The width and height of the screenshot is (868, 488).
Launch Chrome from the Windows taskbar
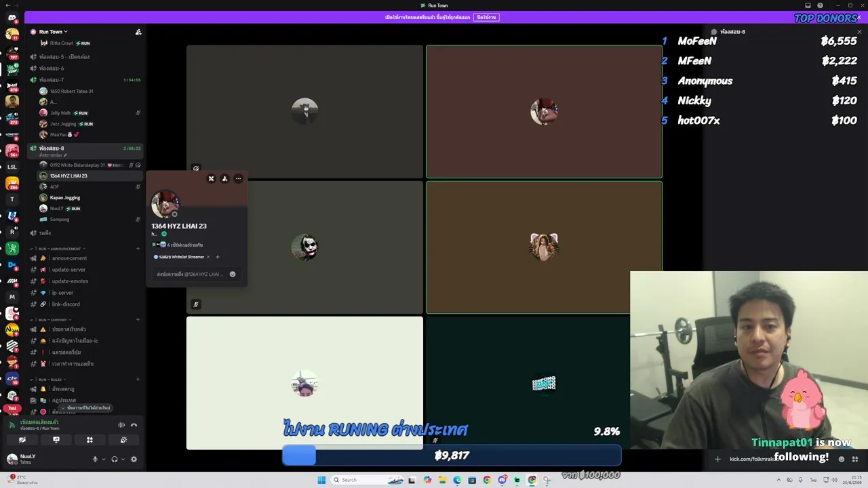[x=487, y=480]
